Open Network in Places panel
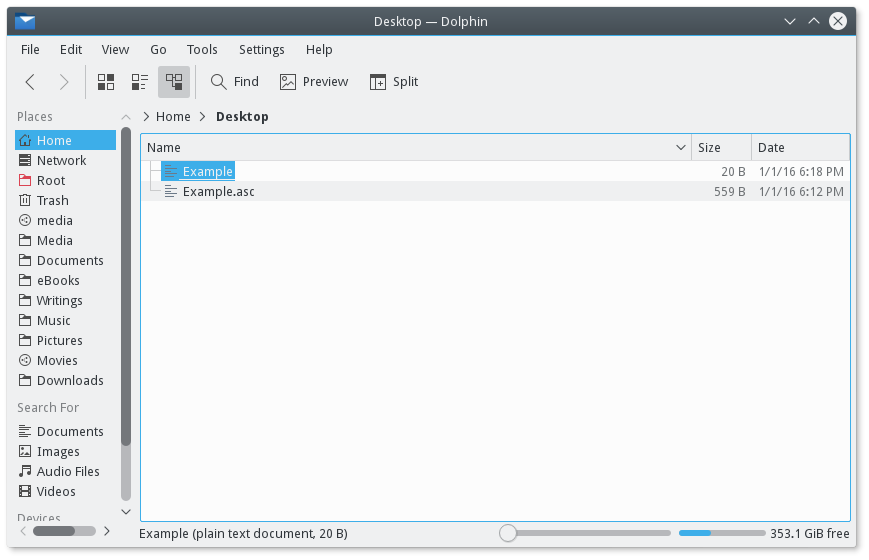 [x=65, y=160]
